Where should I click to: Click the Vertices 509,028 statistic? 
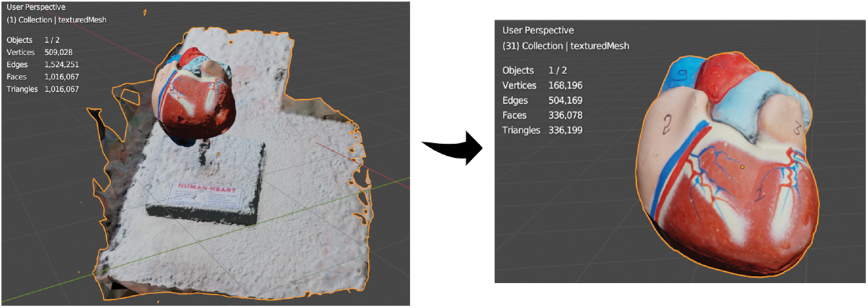click(43, 52)
